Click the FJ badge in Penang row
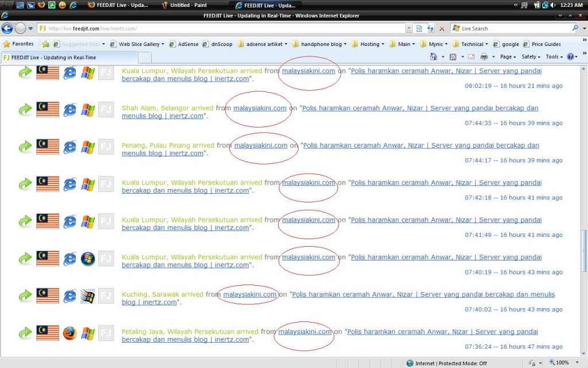 tap(106, 147)
